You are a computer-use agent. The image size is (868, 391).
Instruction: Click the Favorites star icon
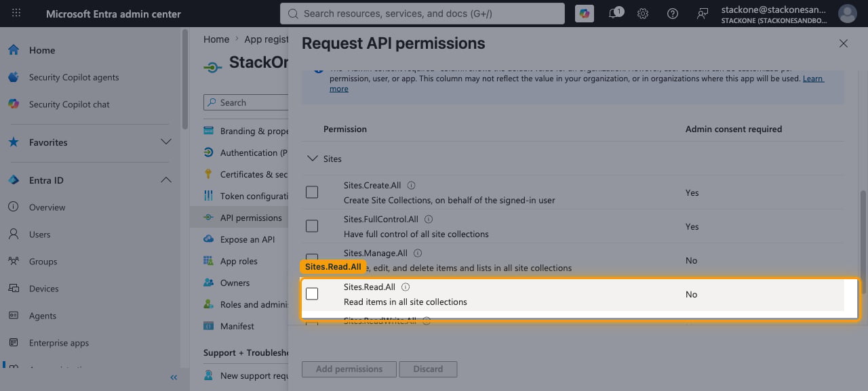[x=14, y=142]
